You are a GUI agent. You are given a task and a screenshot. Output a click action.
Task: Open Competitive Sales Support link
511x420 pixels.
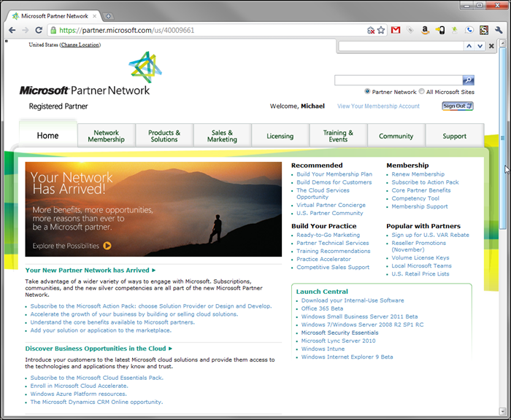click(333, 267)
